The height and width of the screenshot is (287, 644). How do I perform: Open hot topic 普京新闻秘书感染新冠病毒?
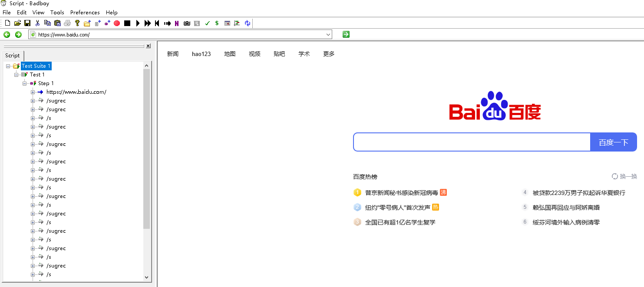pos(402,193)
